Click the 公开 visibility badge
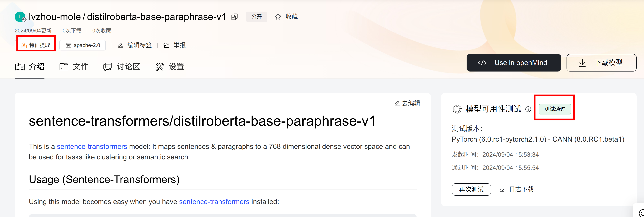644x217 pixels. pos(256,17)
